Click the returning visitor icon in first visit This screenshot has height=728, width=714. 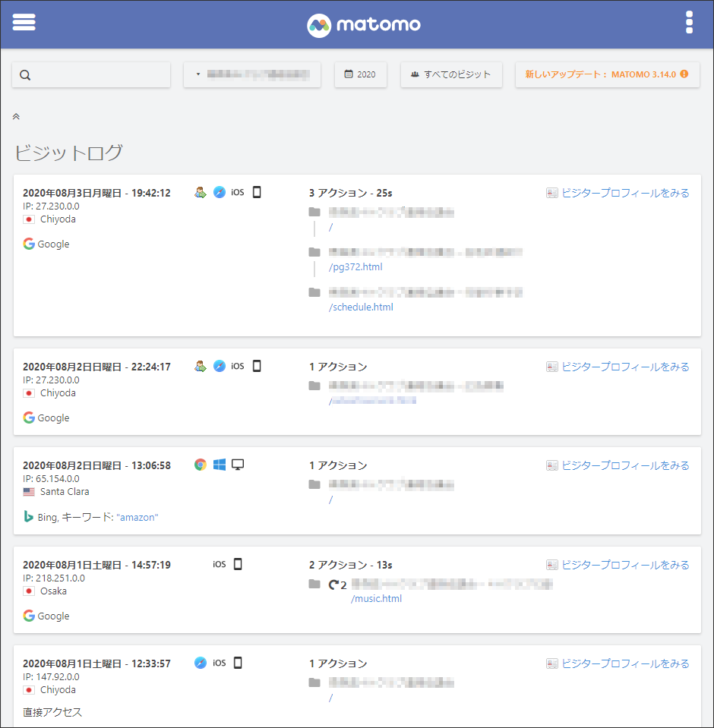[201, 193]
